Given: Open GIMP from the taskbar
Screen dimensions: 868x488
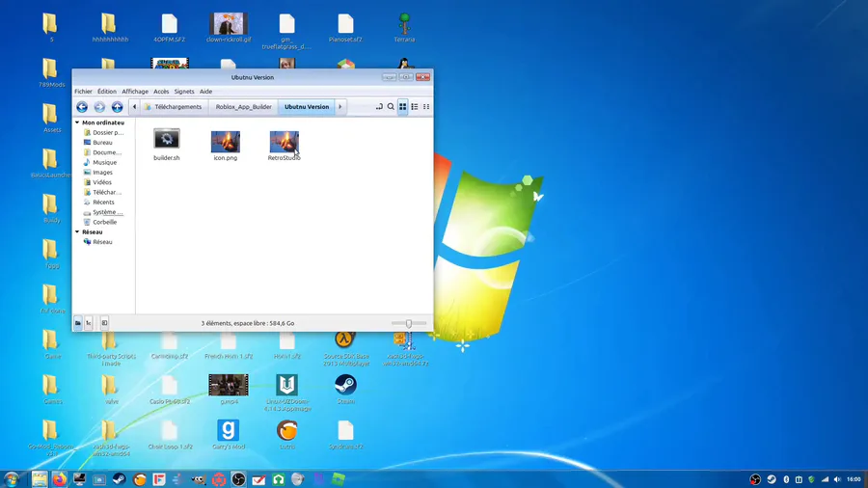Looking at the screenshot, I should pos(199,479).
